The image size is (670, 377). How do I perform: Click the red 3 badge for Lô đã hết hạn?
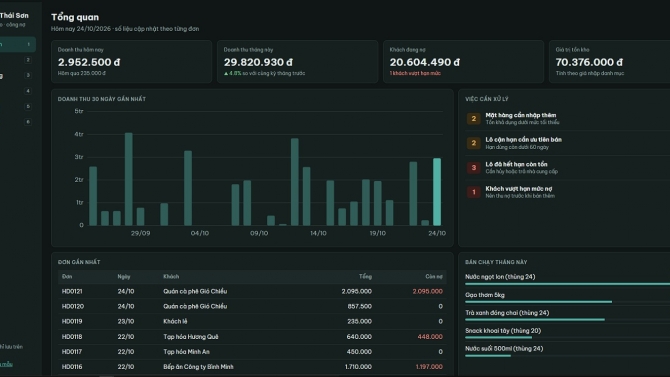pos(473,168)
